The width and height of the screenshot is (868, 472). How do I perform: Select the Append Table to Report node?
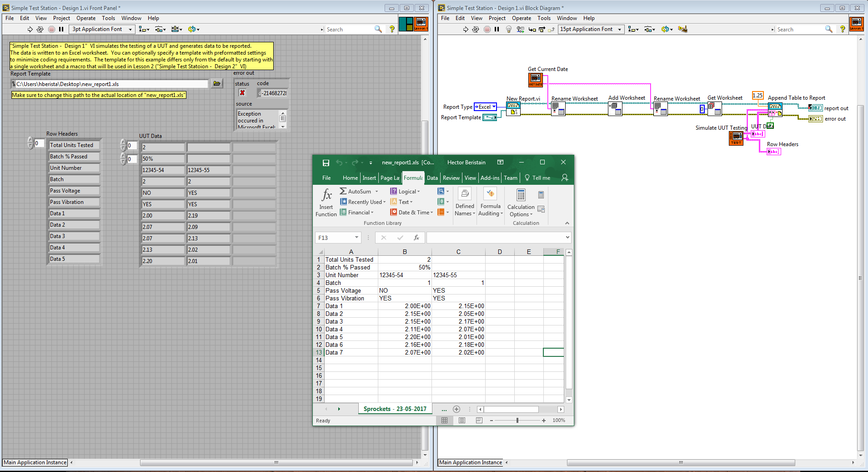[x=775, y=109]
